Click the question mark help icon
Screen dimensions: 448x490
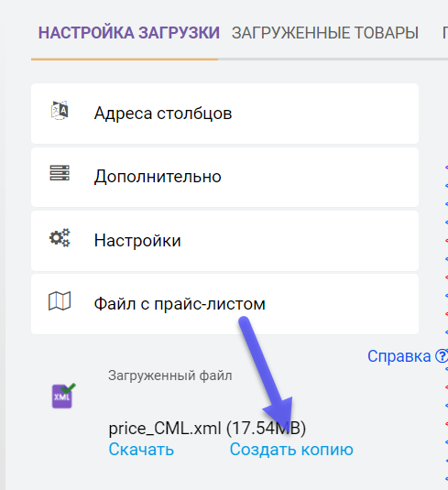click(442, 356)
